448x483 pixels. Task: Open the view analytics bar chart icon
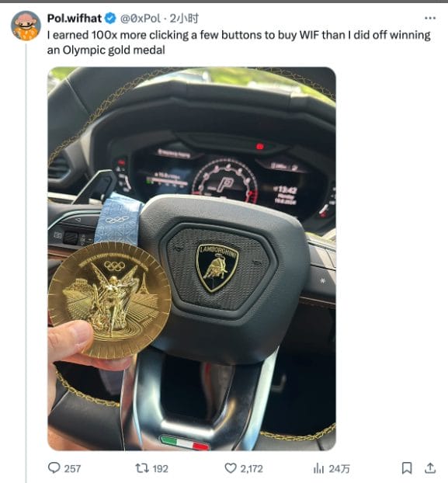pos(318,468)
